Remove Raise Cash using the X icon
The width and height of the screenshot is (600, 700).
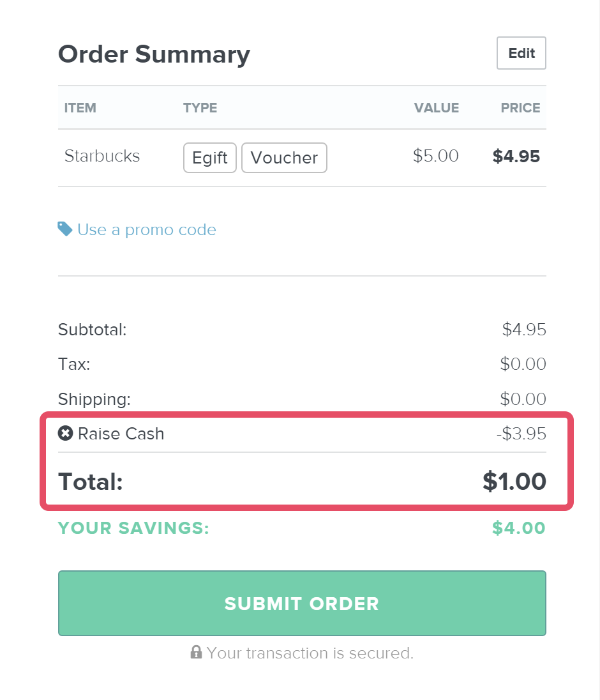tap(65, 434)
